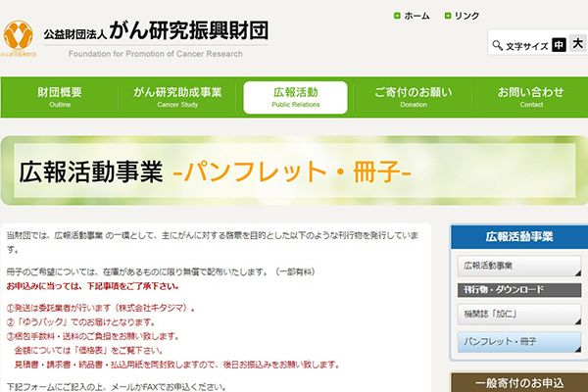Viewport: 588px width, 392px height.
Task: Open お問い合わせ Contact page
Action: (x=530, y=97)
